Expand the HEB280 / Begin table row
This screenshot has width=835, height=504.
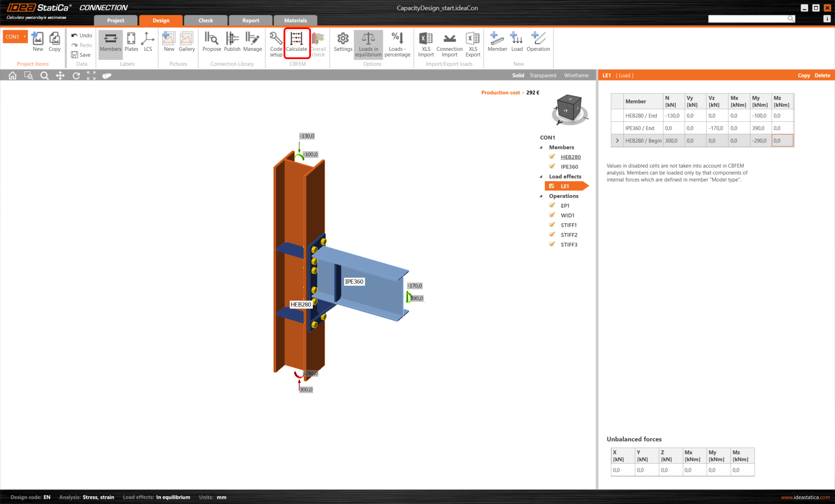click(x=617, y=140)
